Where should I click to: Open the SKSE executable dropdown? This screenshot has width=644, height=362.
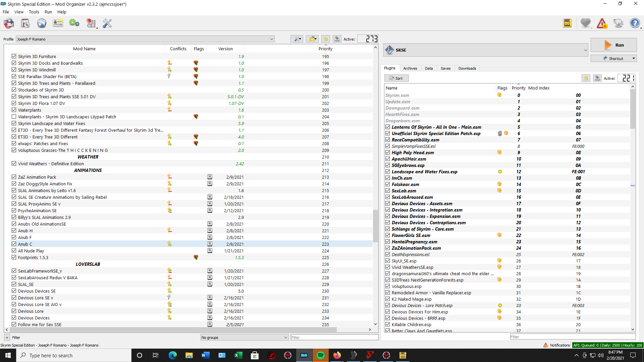coord(486,50)
